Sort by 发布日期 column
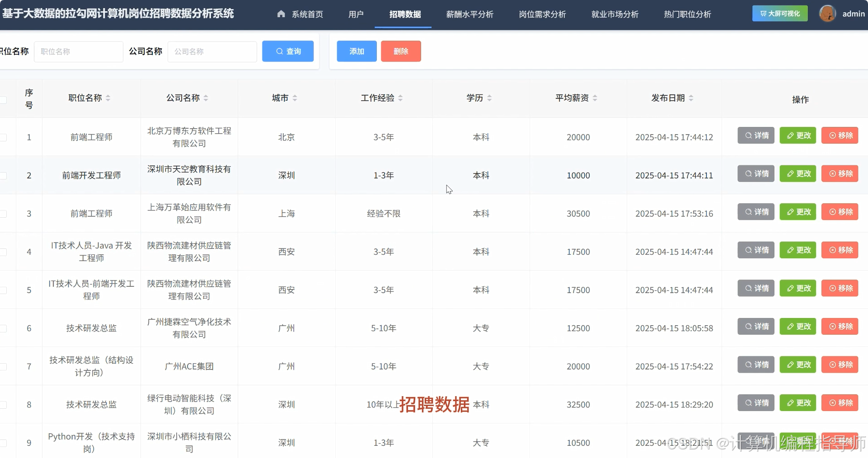868x458 pixels. coord(692,98)
